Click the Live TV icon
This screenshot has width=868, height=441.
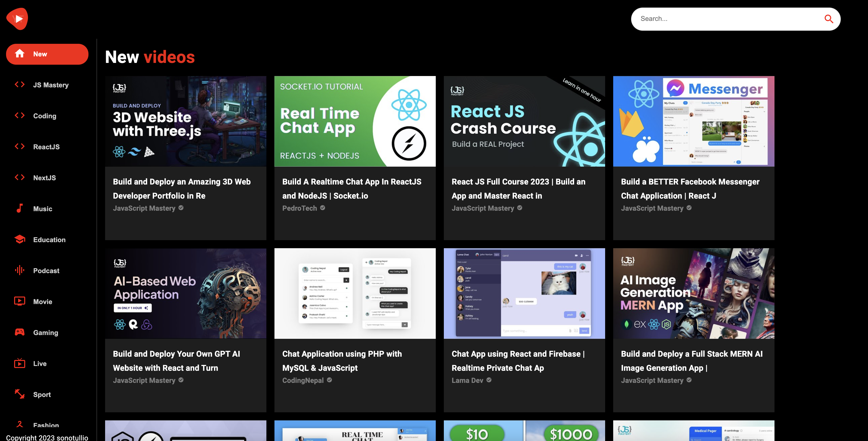20,363
